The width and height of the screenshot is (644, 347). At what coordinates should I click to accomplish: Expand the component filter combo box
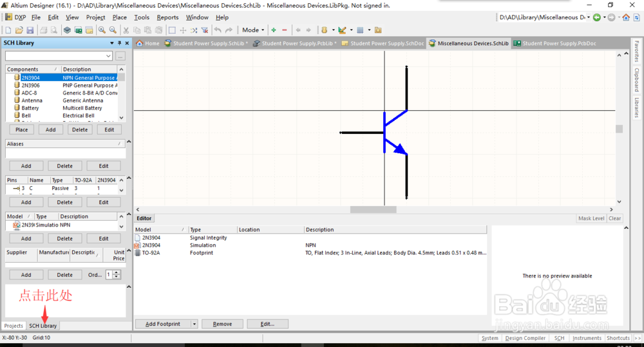(108, 56)
